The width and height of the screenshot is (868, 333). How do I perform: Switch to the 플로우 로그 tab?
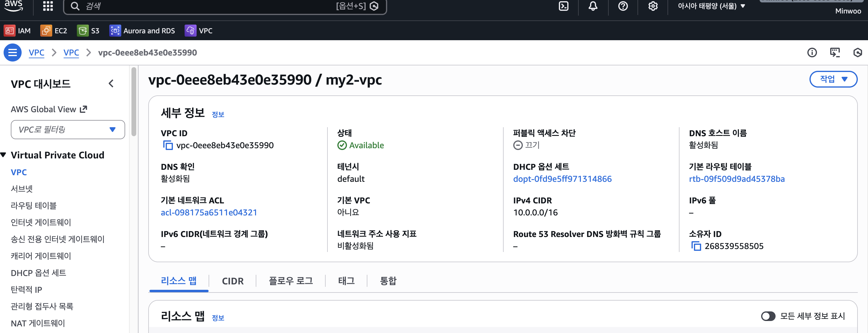[x=291, y=281]
